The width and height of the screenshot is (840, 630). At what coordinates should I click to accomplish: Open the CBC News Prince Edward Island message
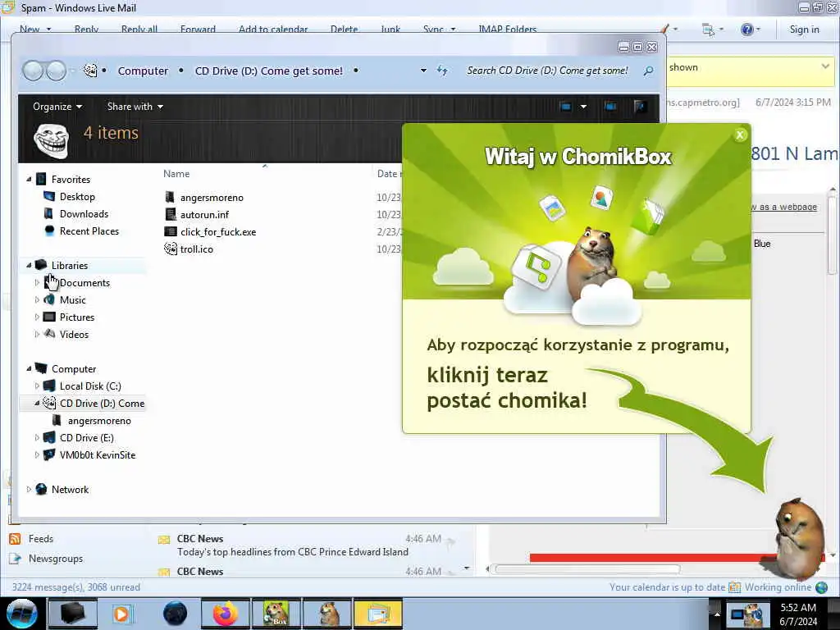pos(307,546)
